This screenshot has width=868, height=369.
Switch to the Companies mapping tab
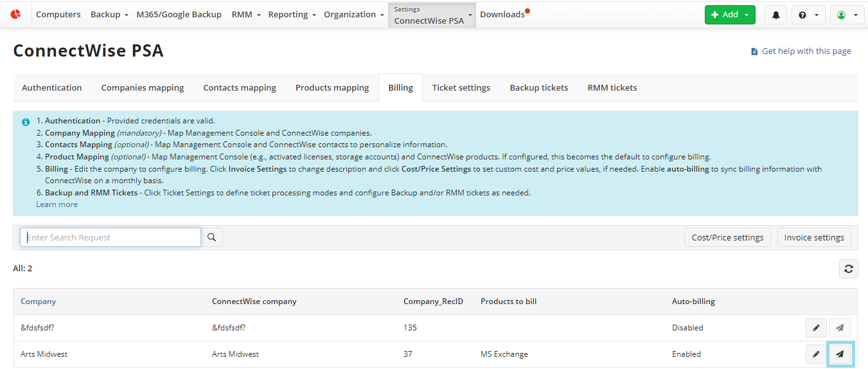click(x=143, y=87)
